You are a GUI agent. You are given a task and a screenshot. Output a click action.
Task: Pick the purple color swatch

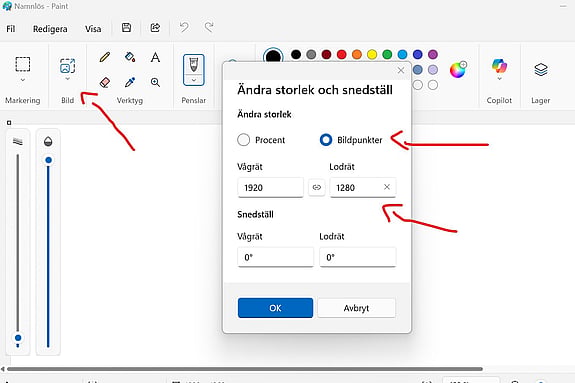pyautogui.click(x=433, y=55)
